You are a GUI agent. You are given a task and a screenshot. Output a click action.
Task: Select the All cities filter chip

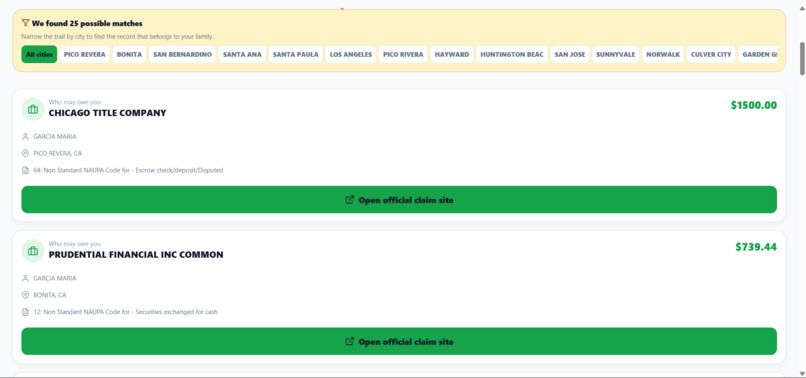click(x=39, y=55)
